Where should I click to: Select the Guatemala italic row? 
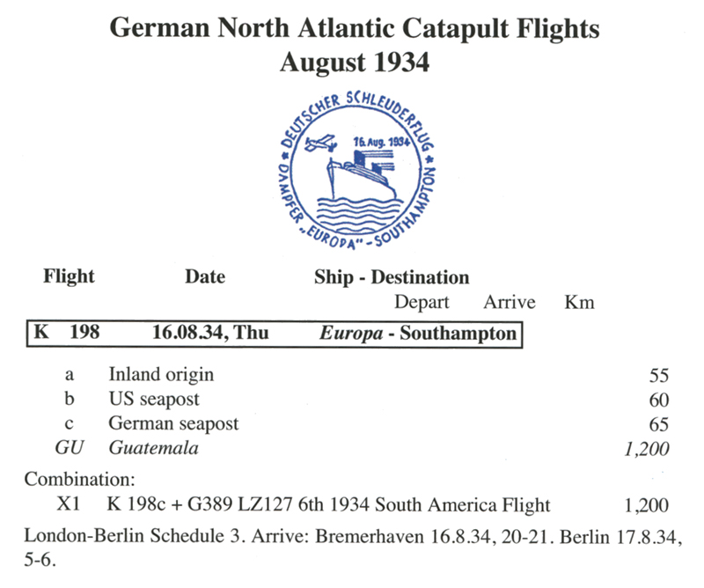[x=362, y=448]
